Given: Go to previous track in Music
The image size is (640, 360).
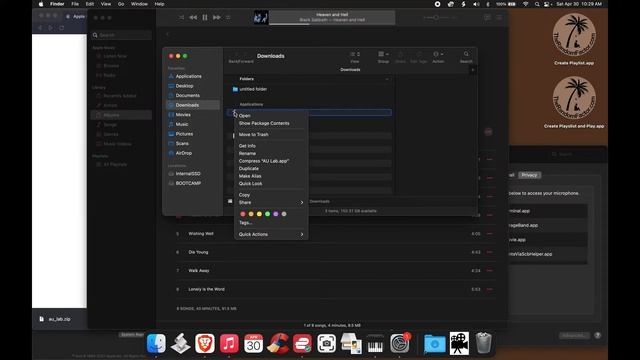Looking at the screenshot, I should (193, 18).
